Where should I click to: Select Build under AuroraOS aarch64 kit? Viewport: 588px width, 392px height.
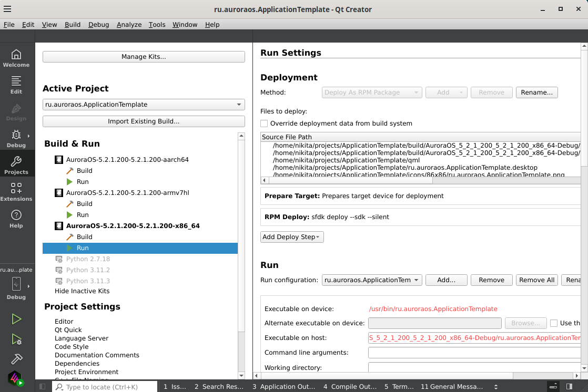[84, 171]
